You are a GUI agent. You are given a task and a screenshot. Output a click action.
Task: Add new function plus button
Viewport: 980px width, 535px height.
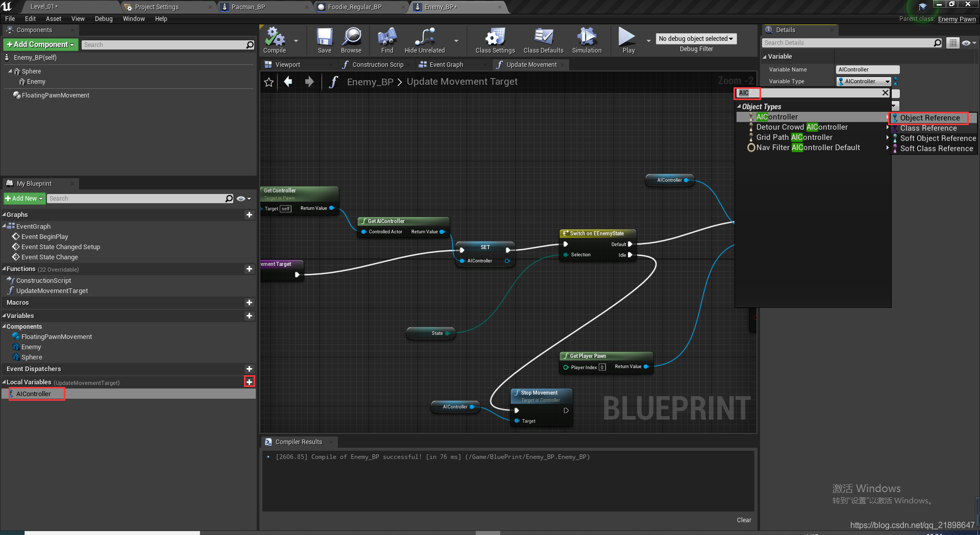(x=249, y=269)
